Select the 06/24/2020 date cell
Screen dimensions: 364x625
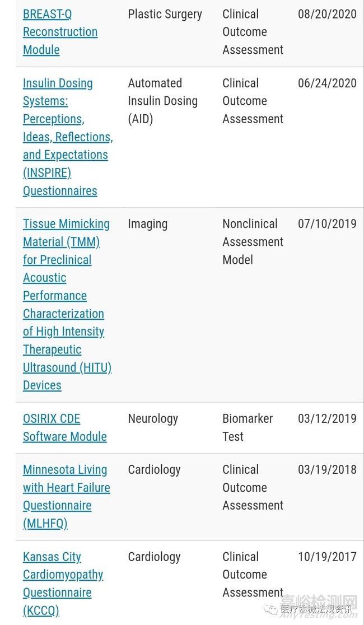(327, 83)
